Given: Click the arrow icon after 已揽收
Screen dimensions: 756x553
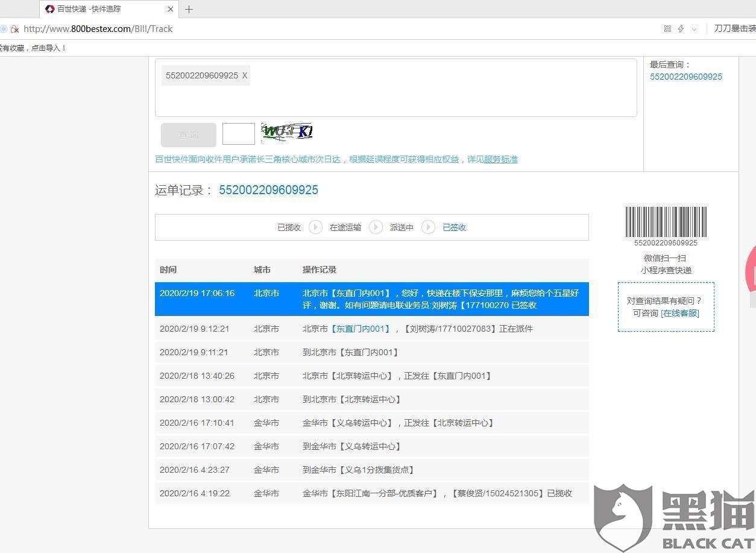Looking at the screenshot, I should pos(315,227).
